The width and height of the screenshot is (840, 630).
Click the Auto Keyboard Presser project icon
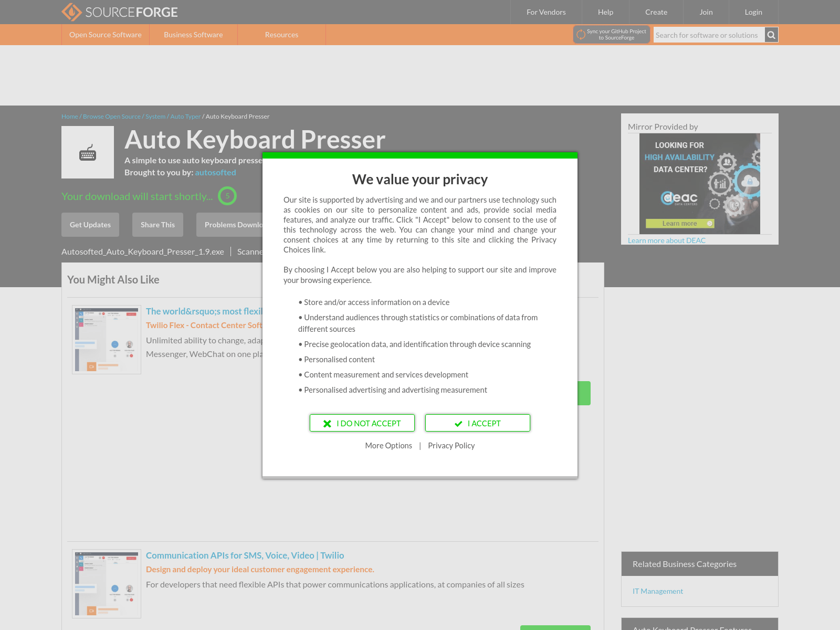tap(88, 152)
